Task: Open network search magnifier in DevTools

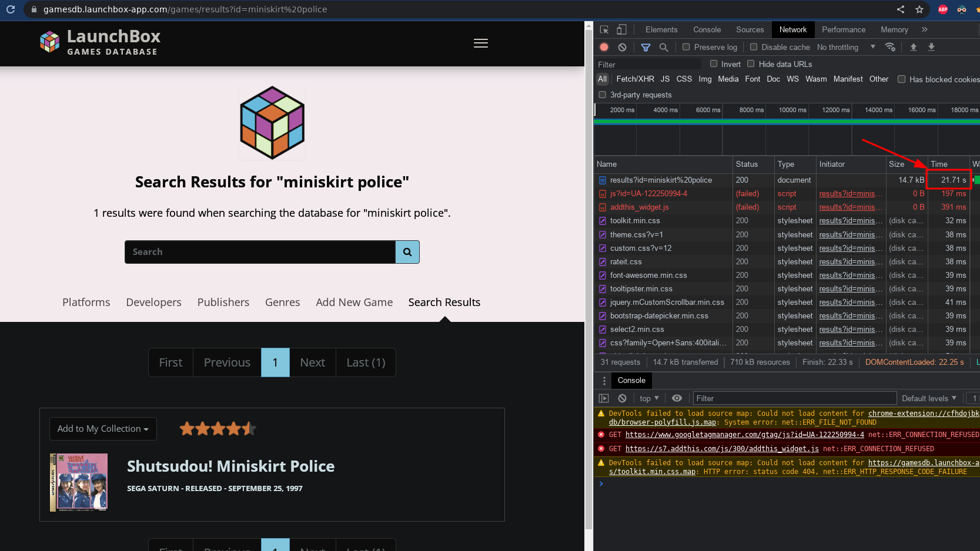Action: [x=664, y=47]
